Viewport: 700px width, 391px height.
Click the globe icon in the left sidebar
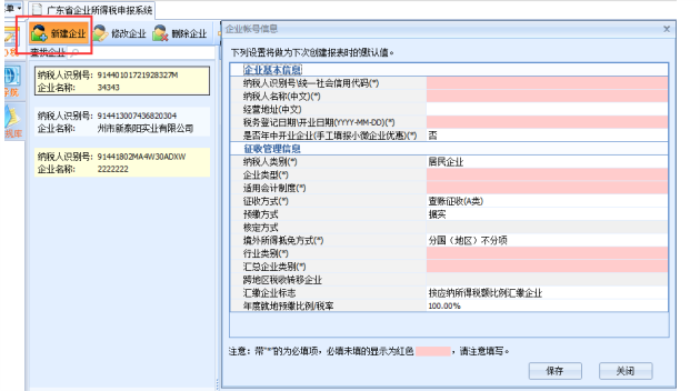tap(12, 76)
